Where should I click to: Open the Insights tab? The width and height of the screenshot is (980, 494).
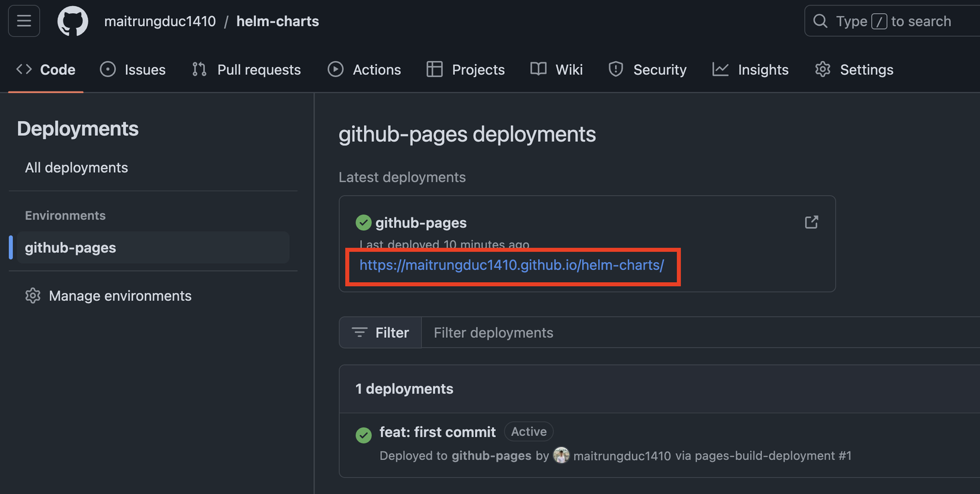(x=751, y=69)
